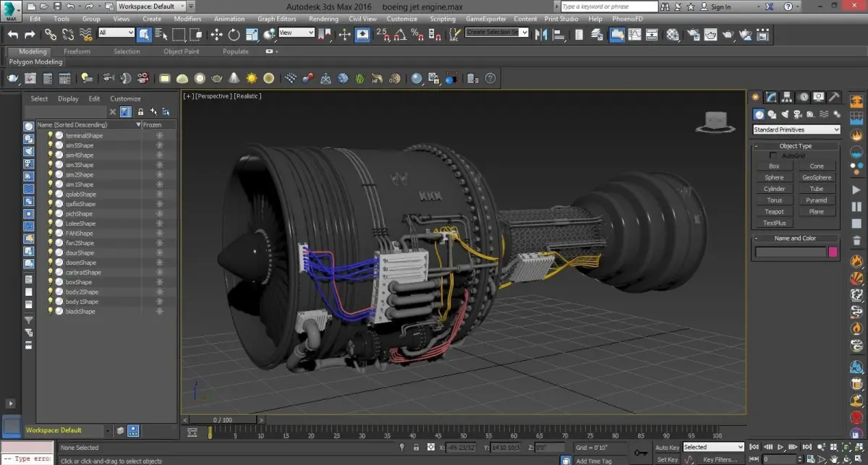Switch to the Freeform ribbon tab
Viewport: 868px width, 465px height.
pos(77,51)
